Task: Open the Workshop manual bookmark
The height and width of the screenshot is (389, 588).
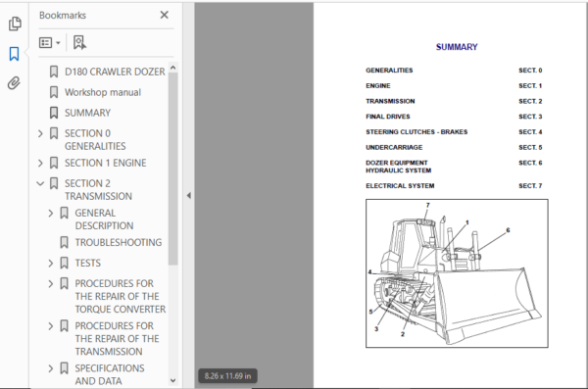Action: tap(103, 92)
